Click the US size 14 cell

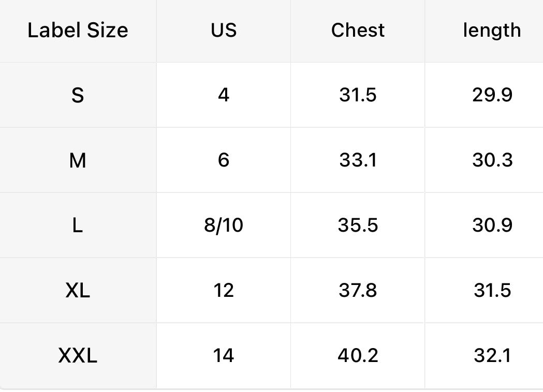click(x=224, y=356)
